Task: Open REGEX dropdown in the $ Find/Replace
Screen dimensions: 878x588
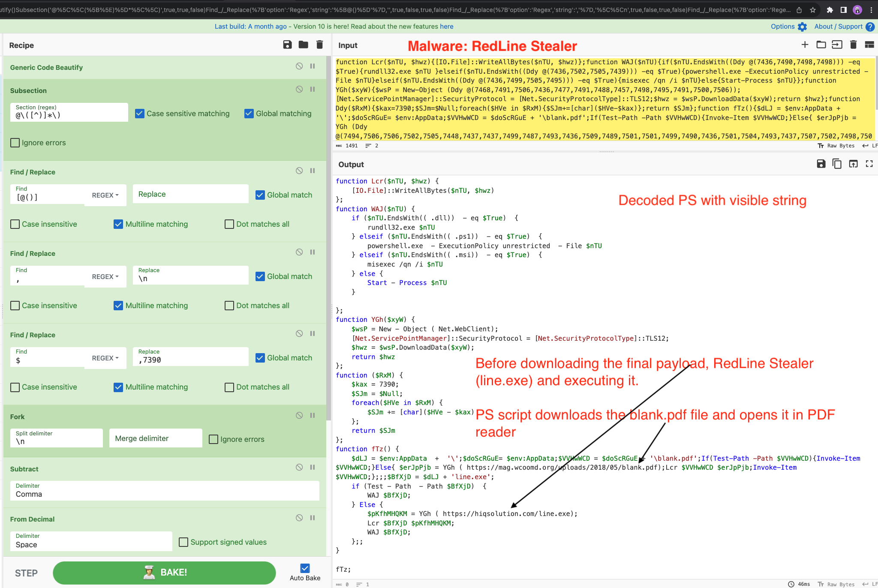Action: (x=105, y=358)
